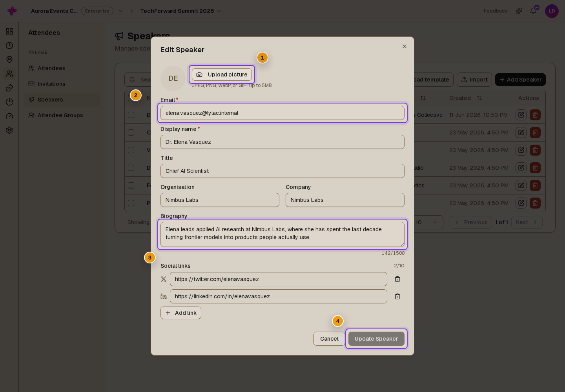Remove the Twitter social link
The image size is (565, 392).
coord(397,279)
